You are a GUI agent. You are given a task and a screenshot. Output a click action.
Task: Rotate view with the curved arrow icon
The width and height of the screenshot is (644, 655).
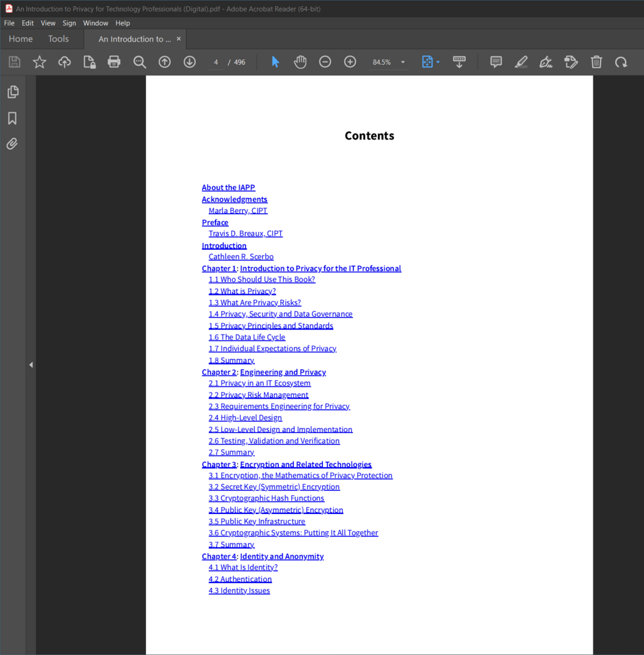(x=621, y=62)
